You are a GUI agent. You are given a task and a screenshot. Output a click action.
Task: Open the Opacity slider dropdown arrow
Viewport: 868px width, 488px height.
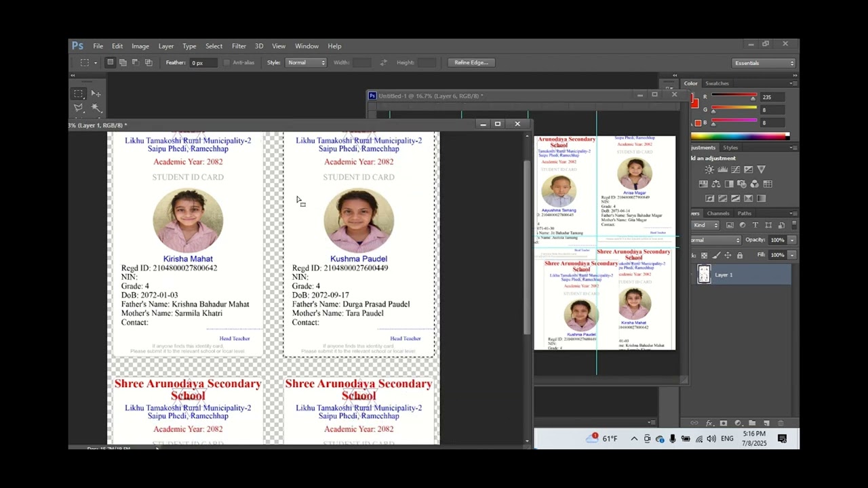click(x=792, y=240)
